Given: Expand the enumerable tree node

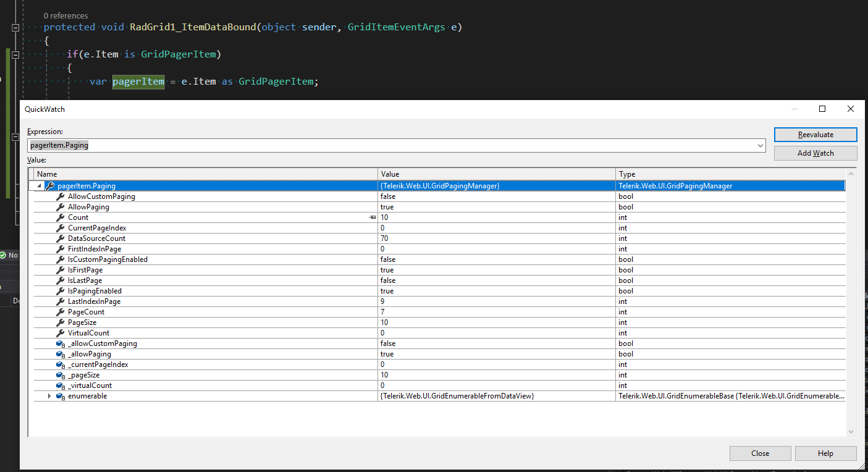Looking at the screenshot, I should (49, 396).
